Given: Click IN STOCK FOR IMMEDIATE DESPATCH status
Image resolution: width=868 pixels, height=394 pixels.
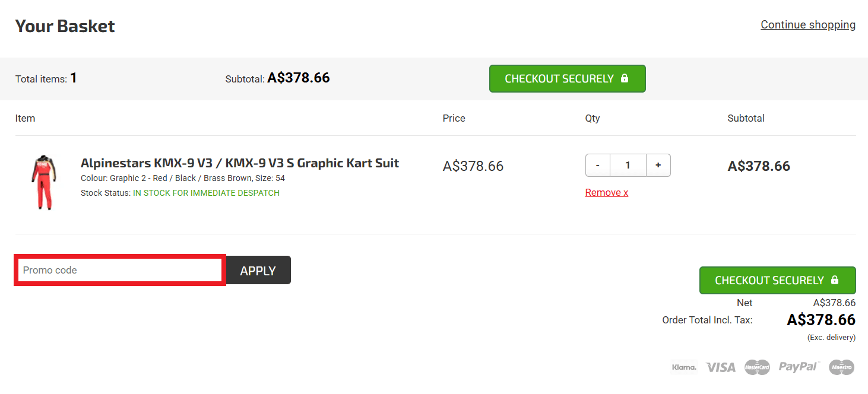Looking at the screenshot, I should point(206,193).
